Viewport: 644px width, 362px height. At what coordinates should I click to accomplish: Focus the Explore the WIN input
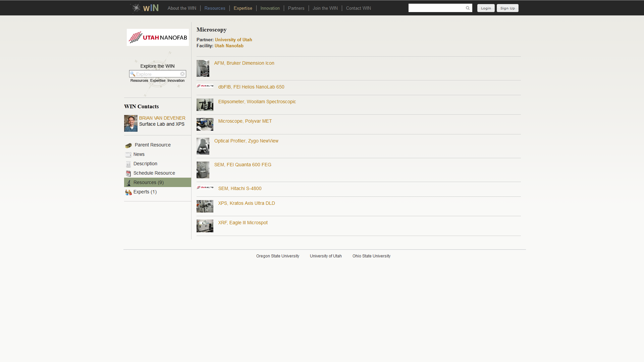point(158,74)
